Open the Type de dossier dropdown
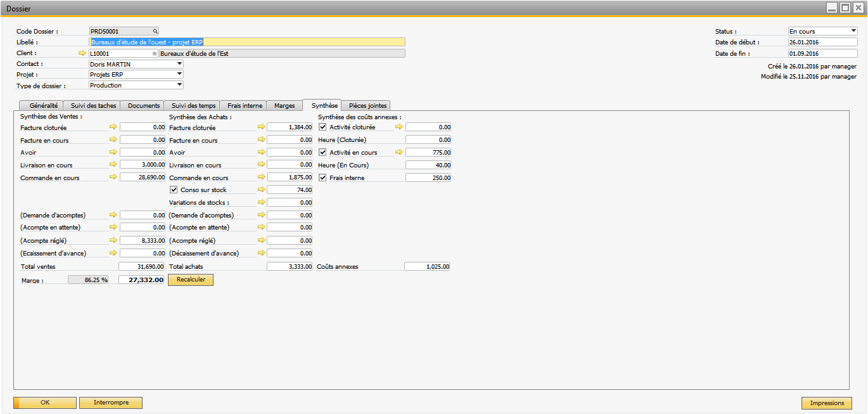 [x=179, y=85]
